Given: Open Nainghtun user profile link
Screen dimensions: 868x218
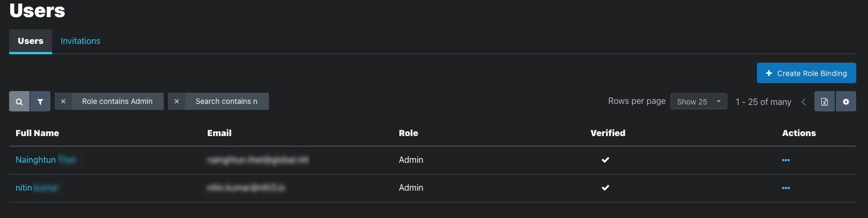Looking at the screenshot, I should pos(46,160).
